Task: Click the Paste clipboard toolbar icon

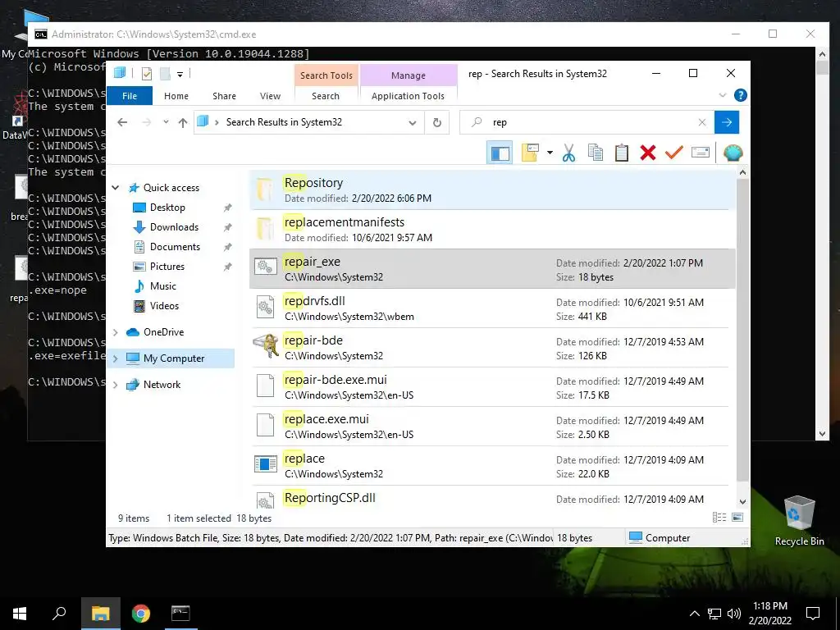Action: coord(622,153)
